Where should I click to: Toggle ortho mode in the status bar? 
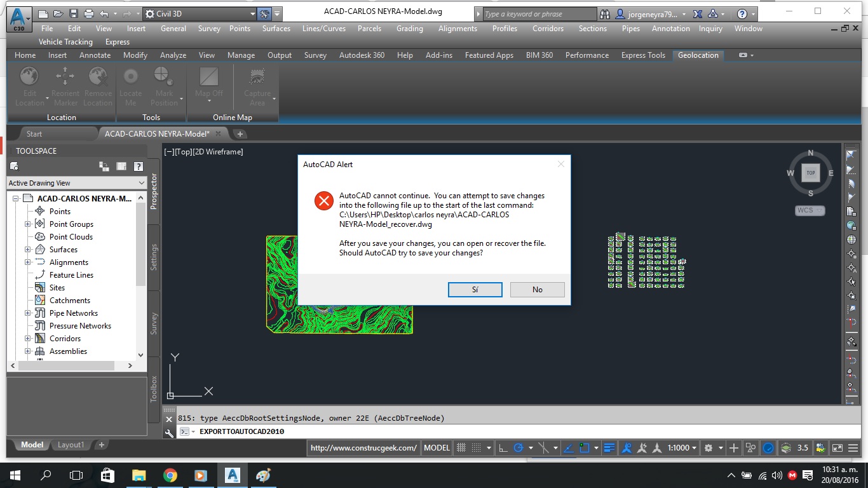click(503, 448)
